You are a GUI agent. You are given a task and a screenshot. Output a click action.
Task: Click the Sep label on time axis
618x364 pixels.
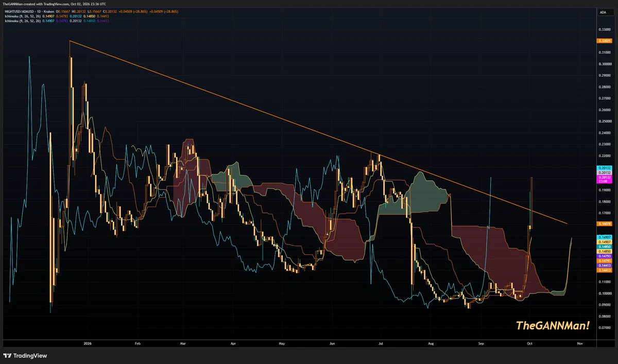(x=481, y=342)
